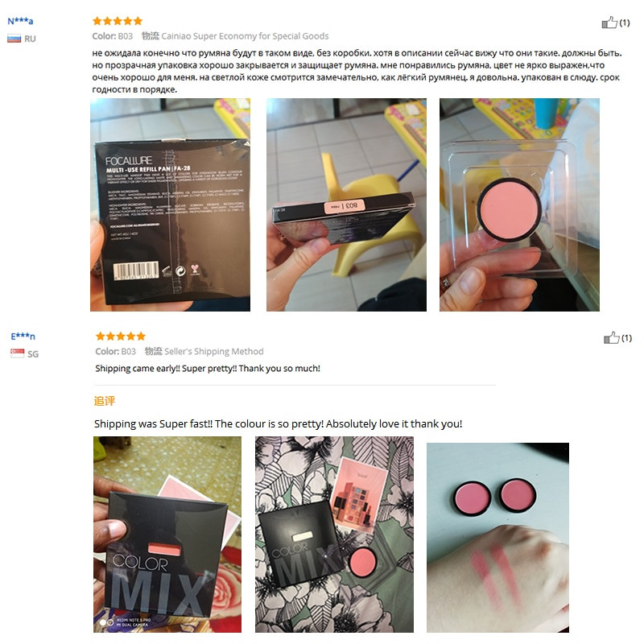Click the like count (1) on first review

point(625,23)
